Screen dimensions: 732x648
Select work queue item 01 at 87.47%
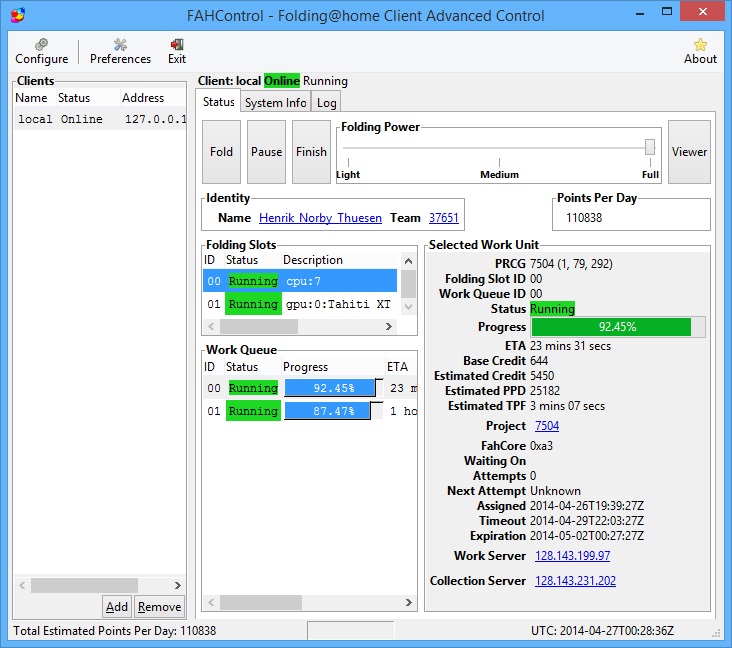pyautogui.click(x=310, y=411)
